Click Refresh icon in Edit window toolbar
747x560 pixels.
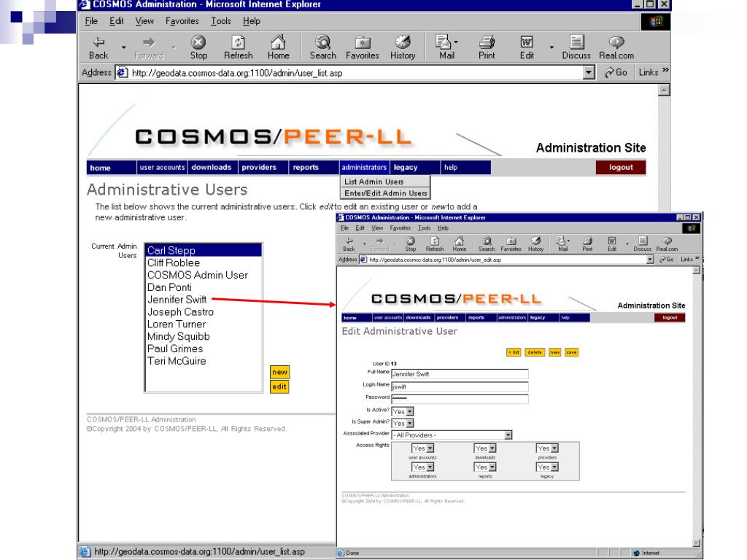tap(435, 244)
